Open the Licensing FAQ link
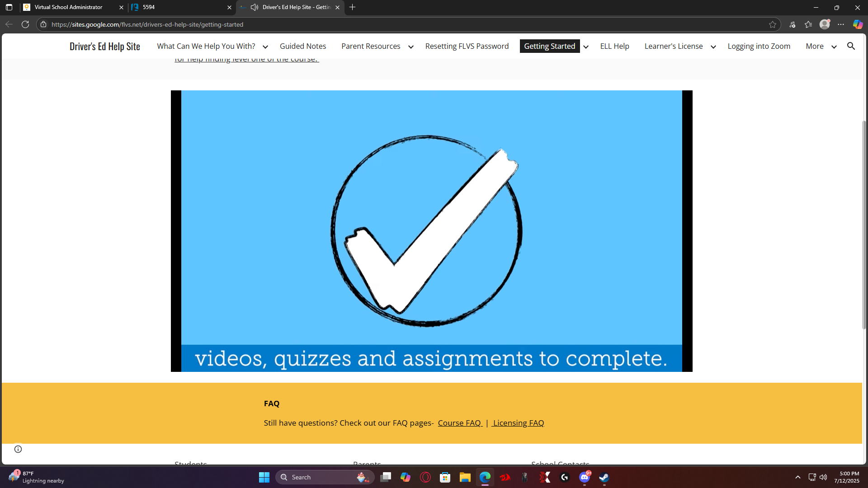Image resolution: width=868 pixels, height=488 pixels. (x=518, y=423)
